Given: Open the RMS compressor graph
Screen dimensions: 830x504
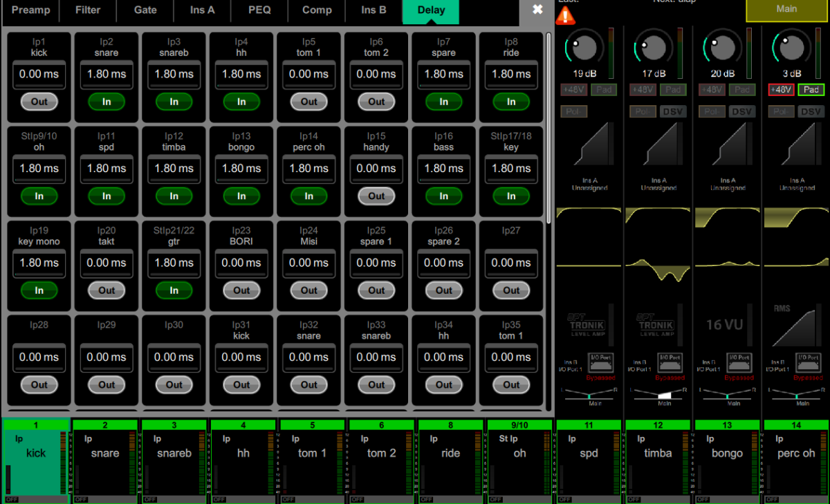Looking at the screenshot, I should coord(796,324).
